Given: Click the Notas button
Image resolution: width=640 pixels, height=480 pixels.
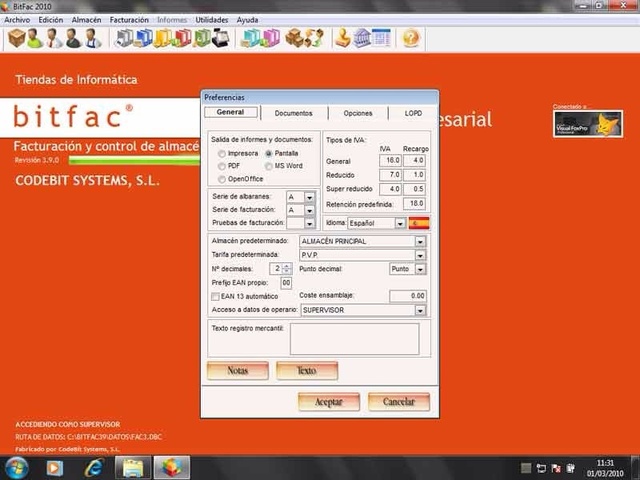Looking at the screenshot, I should pyautogui.click(x=238, y=371).
